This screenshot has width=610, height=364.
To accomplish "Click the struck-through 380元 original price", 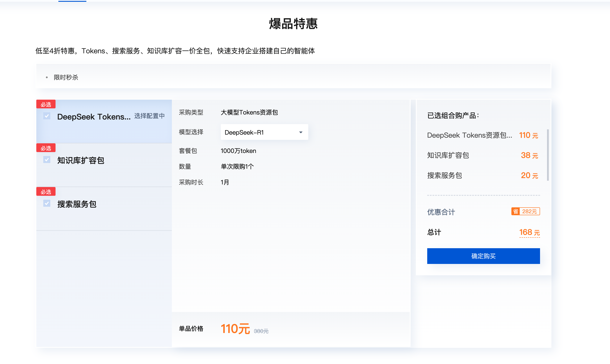I will coord(261,331).
